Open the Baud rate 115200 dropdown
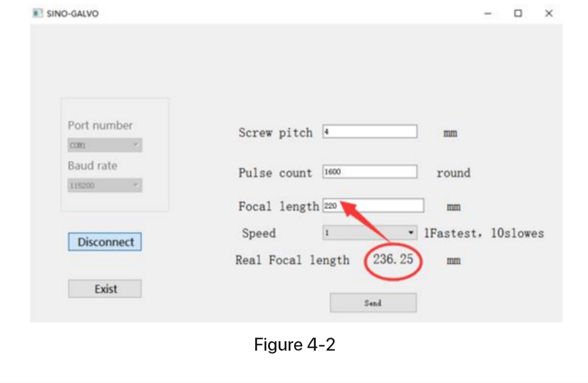The width and height of the screenshot is (588, 383). pos(105,185)
